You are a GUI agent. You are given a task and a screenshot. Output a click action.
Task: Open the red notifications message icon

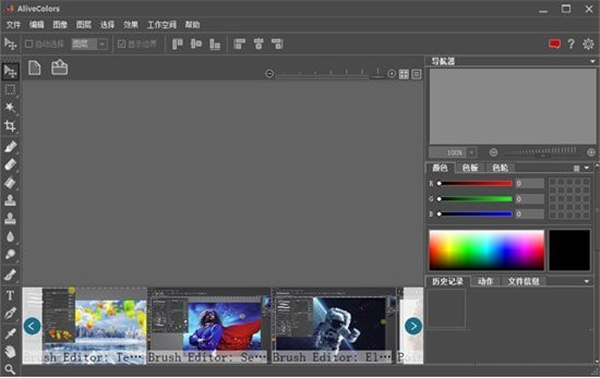coord(554,44)
